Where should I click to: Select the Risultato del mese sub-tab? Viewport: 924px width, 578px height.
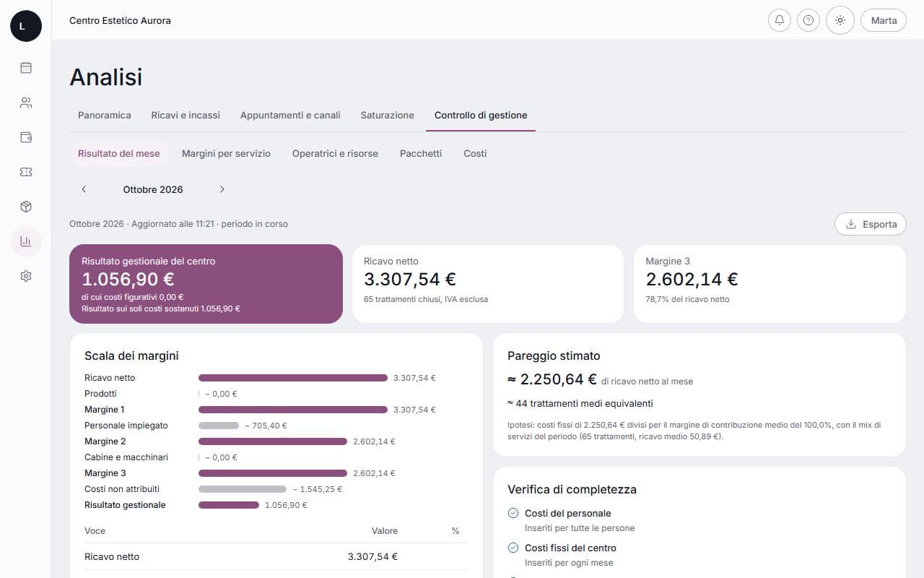point(119,153)
